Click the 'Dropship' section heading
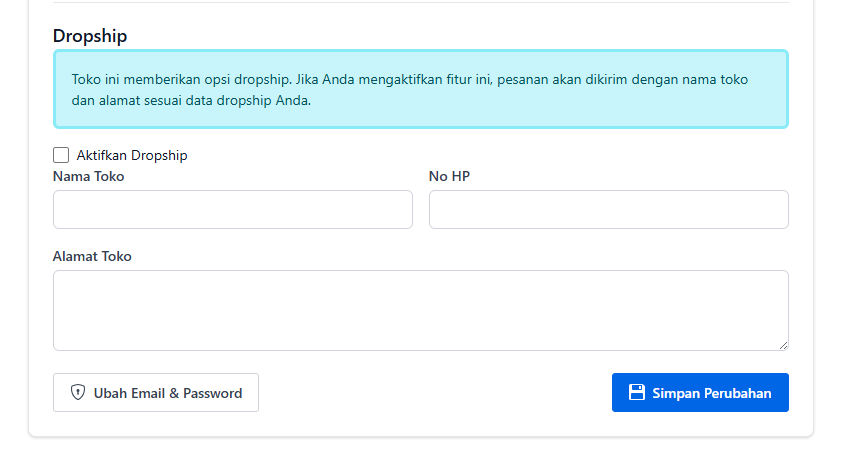862x474 pixels. point(90,36)
